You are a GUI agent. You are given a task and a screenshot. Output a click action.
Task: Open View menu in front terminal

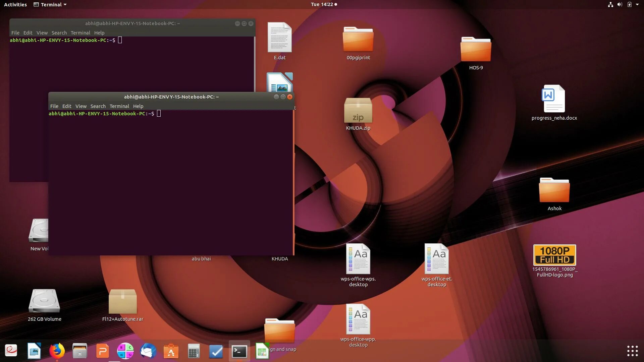[x=81, y=106]
